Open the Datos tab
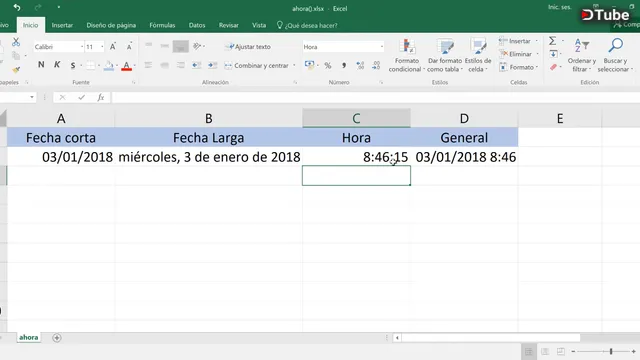This screenshot has width=640, height=360. click(x=197, y=25)
